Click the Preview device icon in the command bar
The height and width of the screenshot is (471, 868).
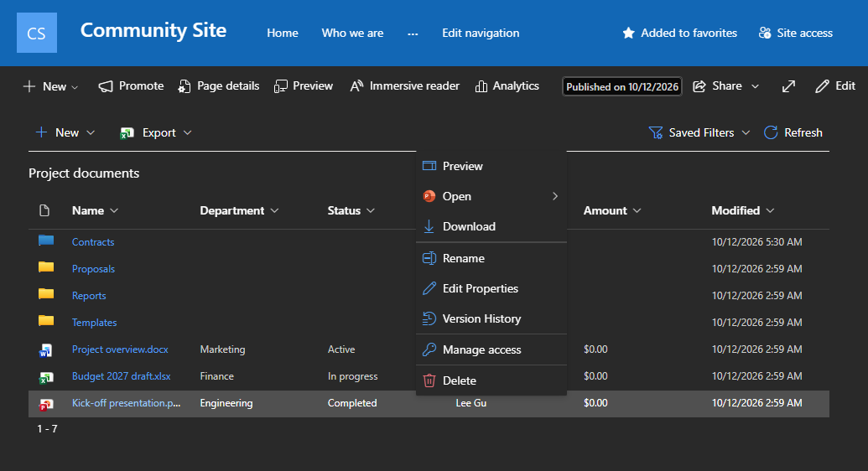click(x=281, y=86)
